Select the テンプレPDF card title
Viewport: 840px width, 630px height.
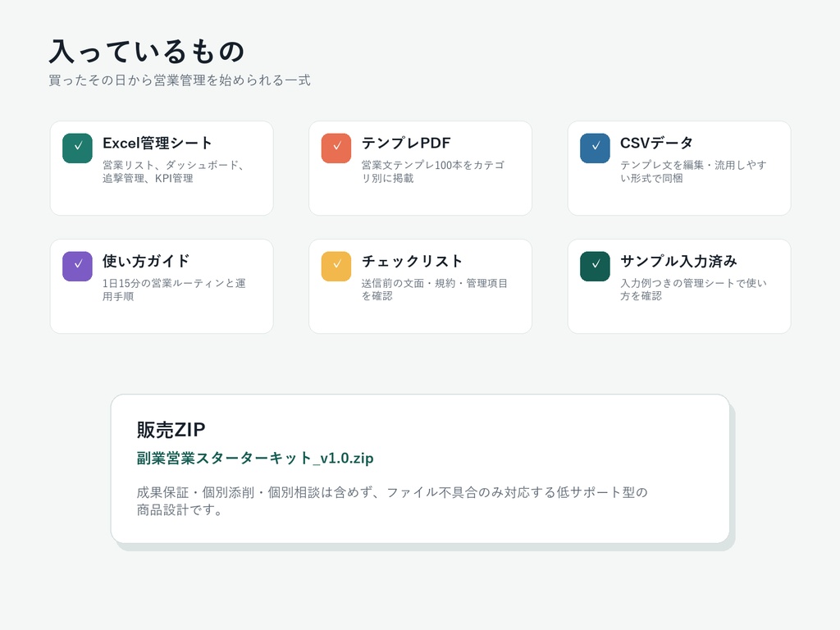pyautogui.click(x=406, y=143)
